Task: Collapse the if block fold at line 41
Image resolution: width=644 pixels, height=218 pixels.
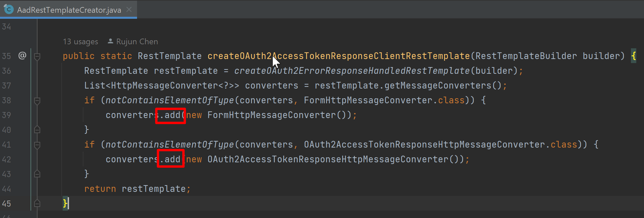Action: [x=37, y=145]
